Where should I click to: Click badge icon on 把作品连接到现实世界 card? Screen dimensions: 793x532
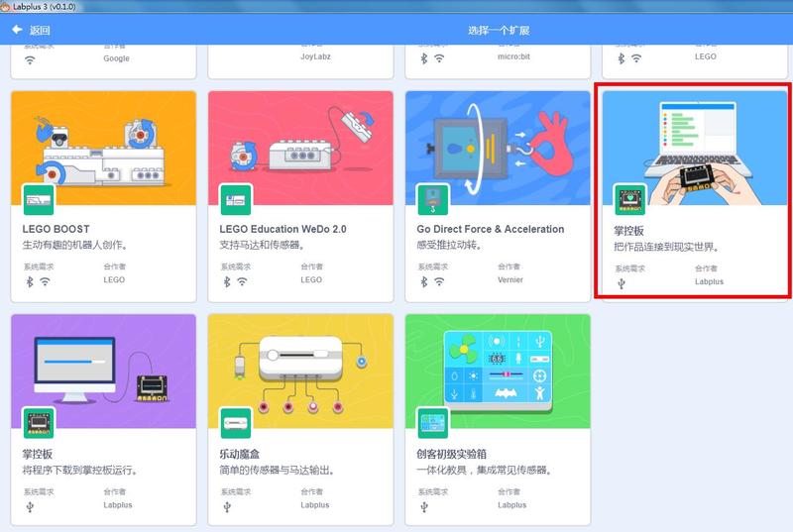click(x=629, y=199)
